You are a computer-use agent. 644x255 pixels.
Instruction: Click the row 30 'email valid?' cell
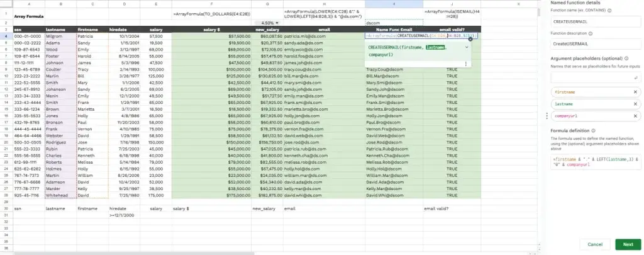coord(452,208)
